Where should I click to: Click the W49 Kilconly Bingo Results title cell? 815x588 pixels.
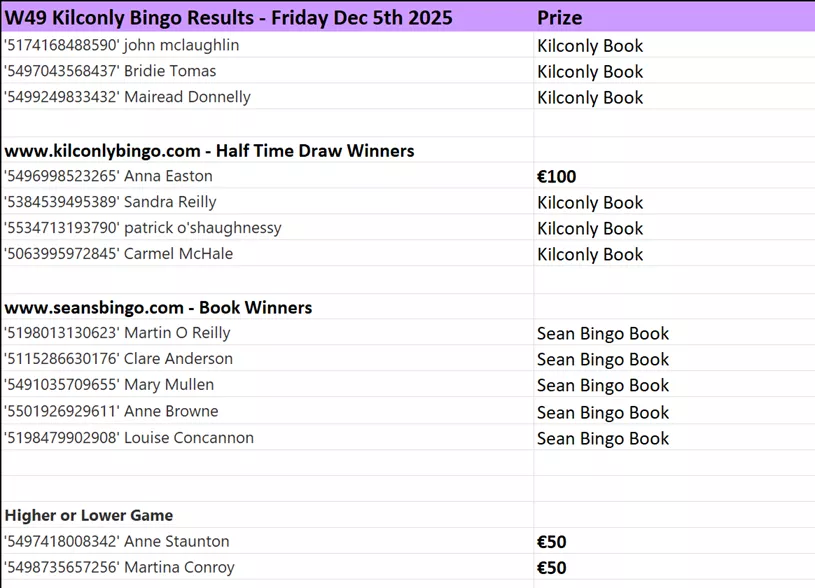click(x=229, y=17)
